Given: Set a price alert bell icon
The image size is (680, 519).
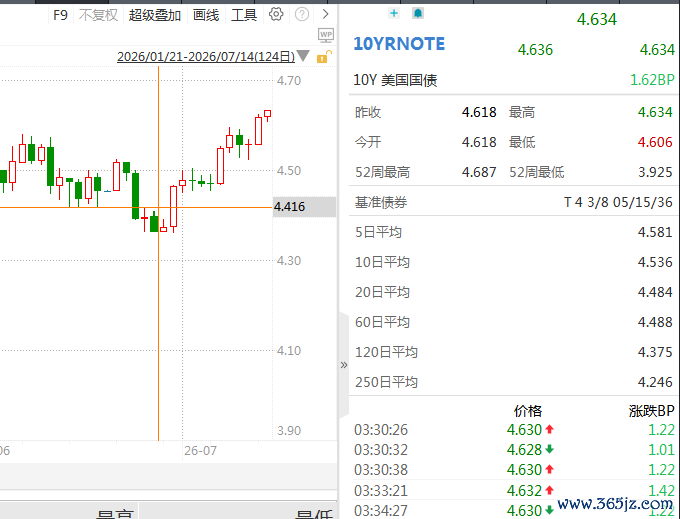Looking at the screenshot, I should (x=418, y=13).
